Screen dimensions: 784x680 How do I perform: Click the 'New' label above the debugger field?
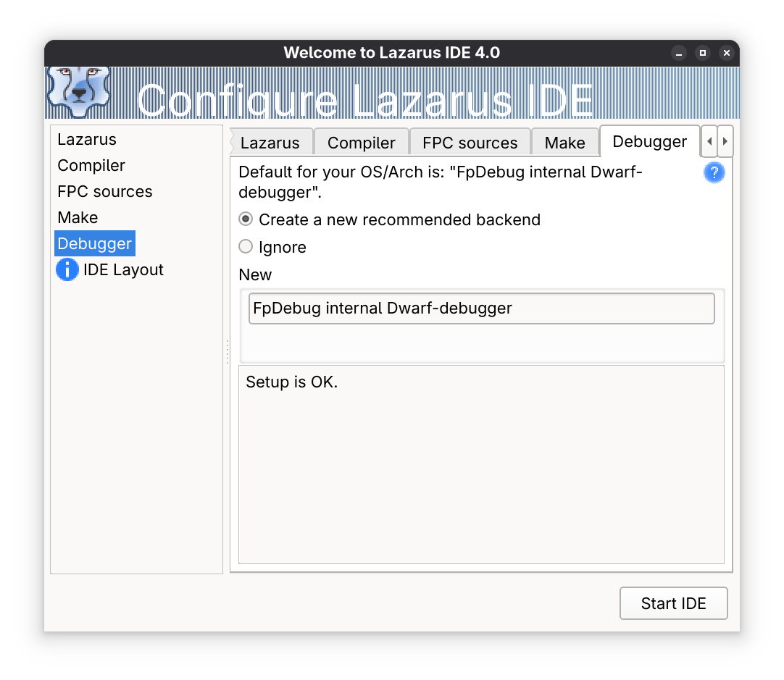pos(255,274)
